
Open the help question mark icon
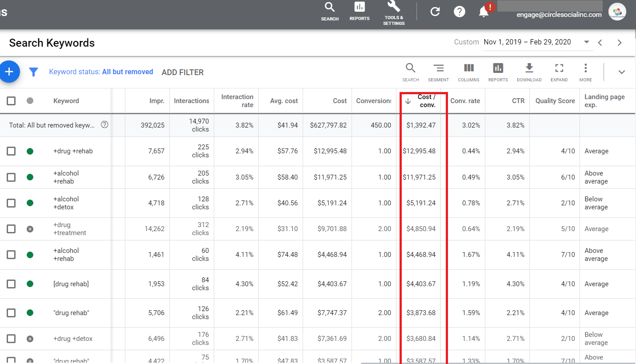click(460, 12)
